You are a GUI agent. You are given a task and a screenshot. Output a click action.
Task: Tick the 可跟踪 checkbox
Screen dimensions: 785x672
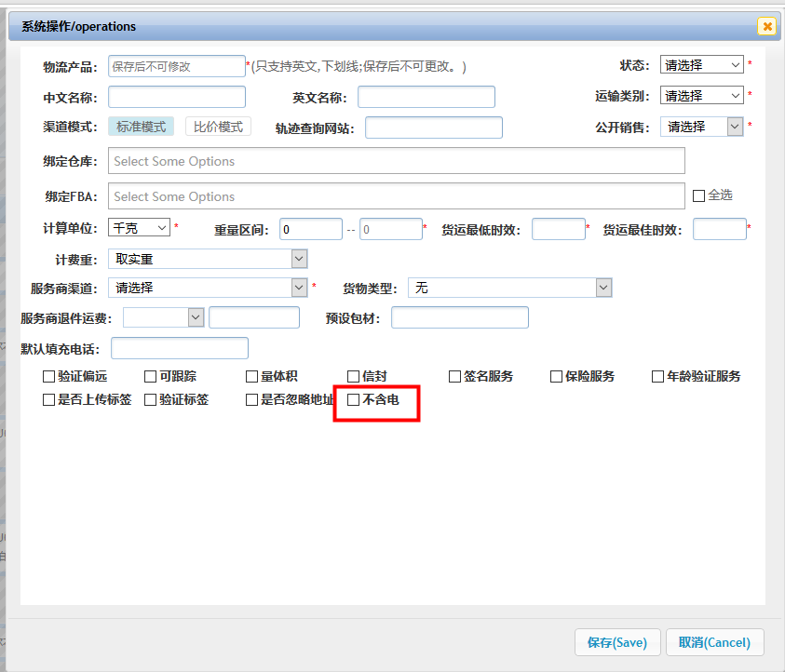coord(151,377)
